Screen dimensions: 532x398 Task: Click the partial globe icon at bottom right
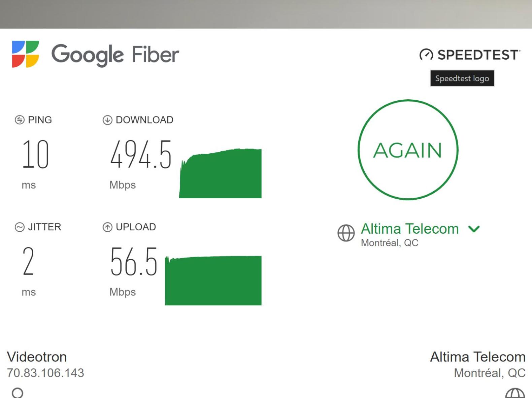pyautogui.click(x=515, y=393)
